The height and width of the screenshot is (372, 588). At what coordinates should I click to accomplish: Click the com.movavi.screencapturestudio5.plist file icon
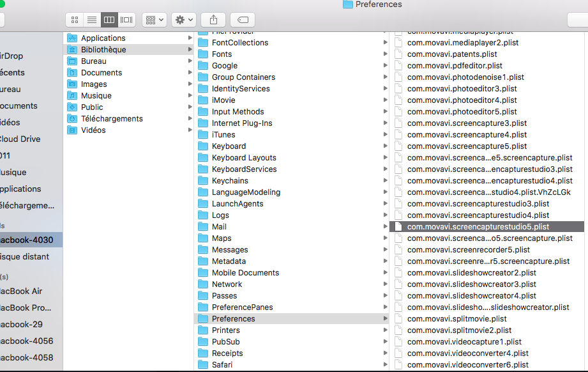click(398, 227)
